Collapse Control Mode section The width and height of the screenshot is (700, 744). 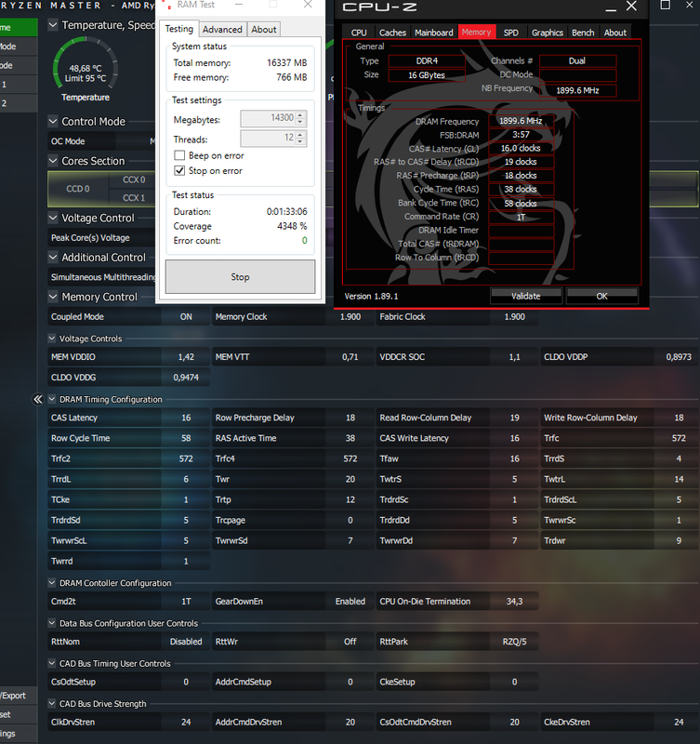[53, 122]
